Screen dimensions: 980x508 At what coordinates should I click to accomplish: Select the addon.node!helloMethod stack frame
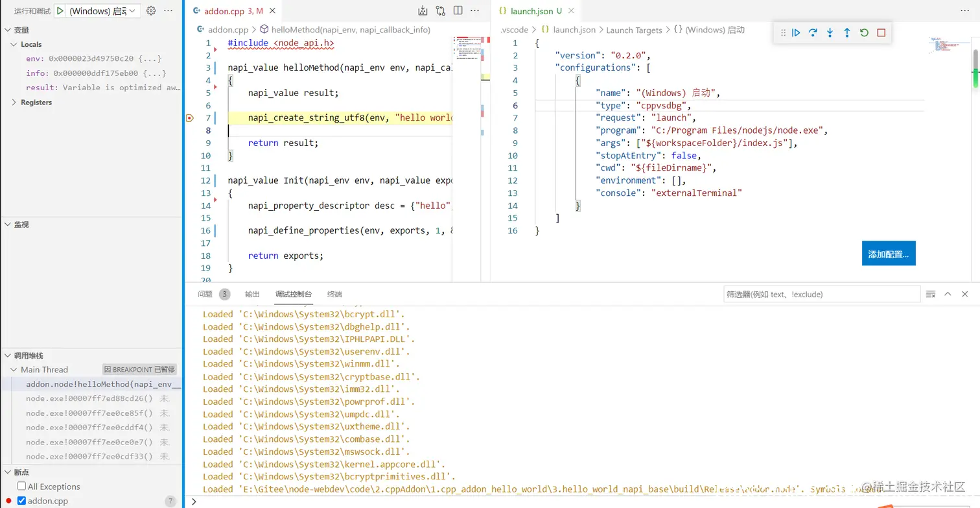(91, 384)
